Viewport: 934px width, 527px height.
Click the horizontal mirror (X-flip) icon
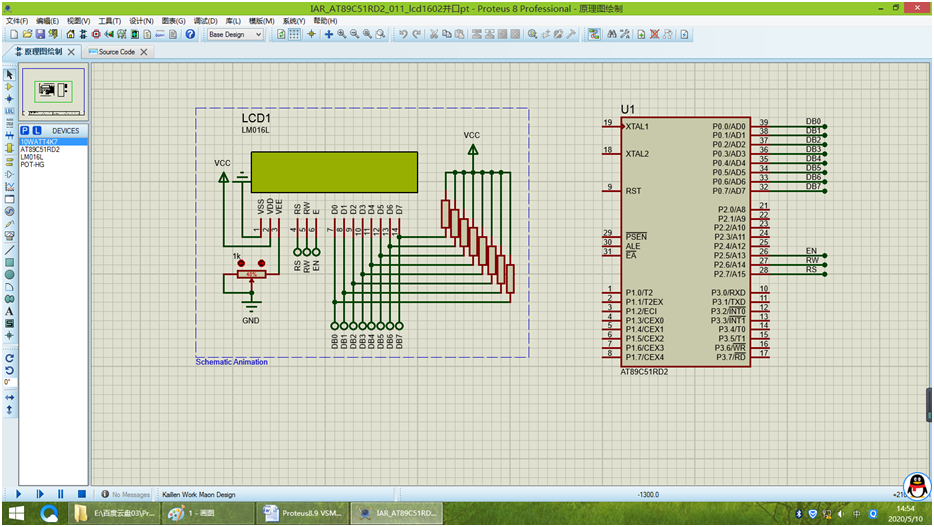(10, 397)
